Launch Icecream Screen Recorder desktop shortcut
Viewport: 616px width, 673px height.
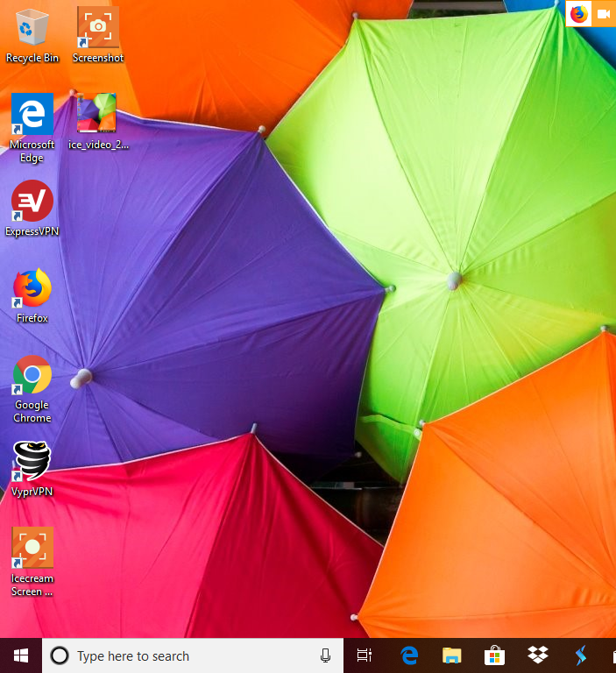(x=32, y=548)
